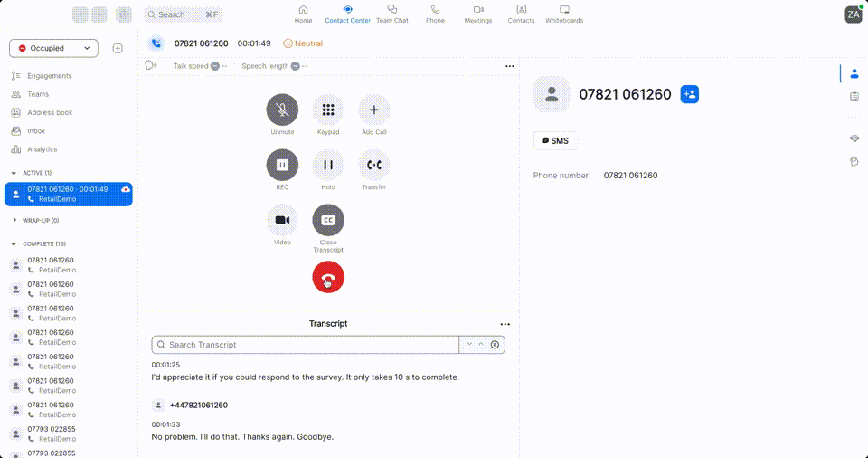
Task: Expand the WRAP-UP section
Action: coord(14,220)
